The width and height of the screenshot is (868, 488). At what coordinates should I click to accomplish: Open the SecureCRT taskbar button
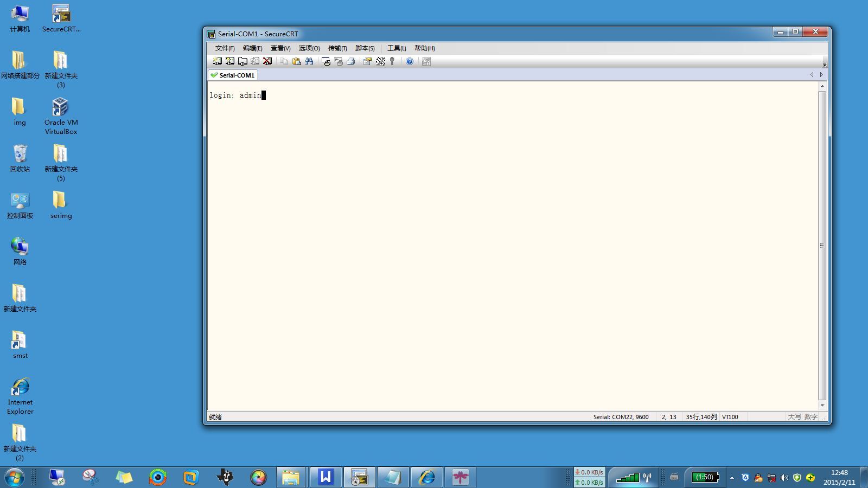coord(359,477)
